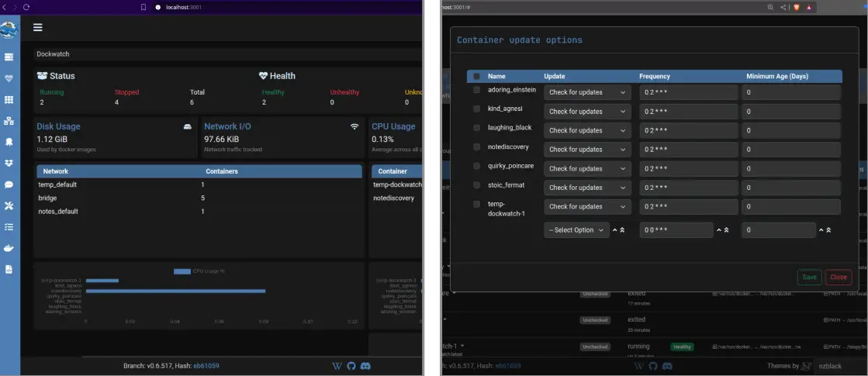Screen dimensions: 868x376
Task: Click the bell notifications icon in the sidebar
Action: click(x=9, y=142)
